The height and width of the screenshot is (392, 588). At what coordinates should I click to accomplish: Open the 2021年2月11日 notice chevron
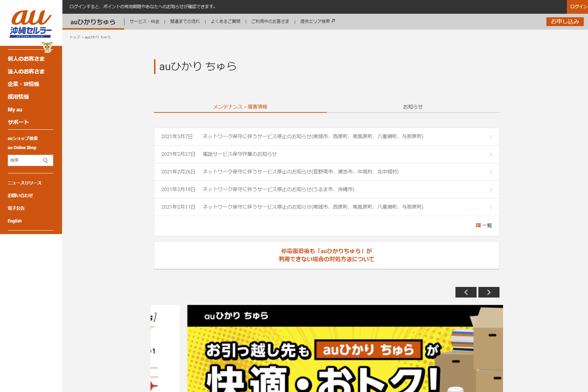[491, 207]
